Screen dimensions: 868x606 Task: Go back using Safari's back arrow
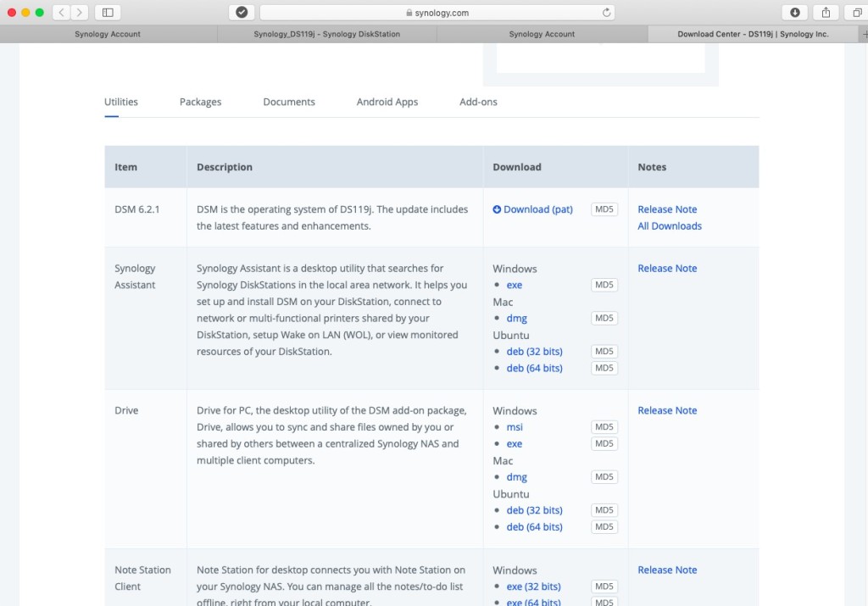[x=61, y=12]
